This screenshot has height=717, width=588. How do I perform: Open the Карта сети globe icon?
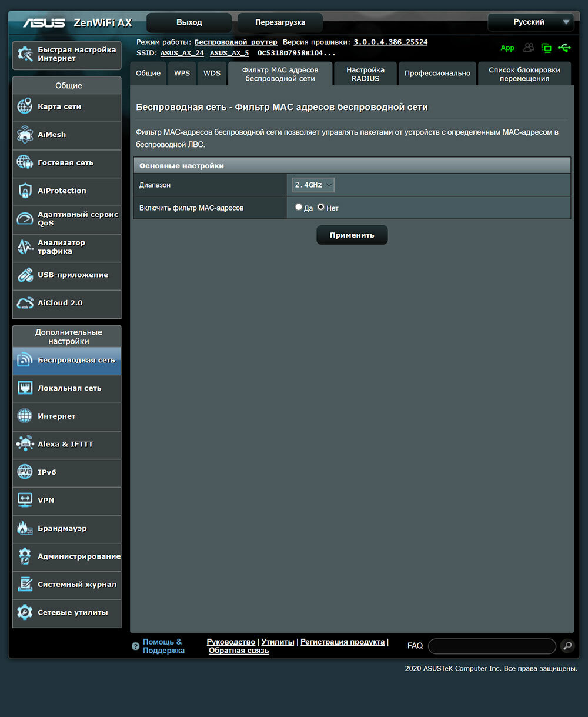pyautogui.click(x=25, y=107)
